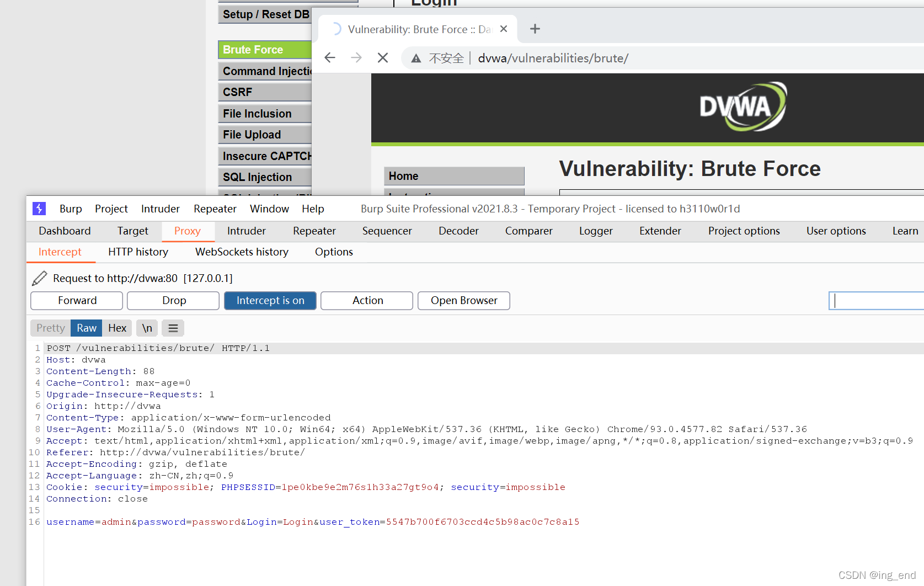Open the Burp menu
Image resolution: width=924 pixels, height=586 pixels.
71,209
